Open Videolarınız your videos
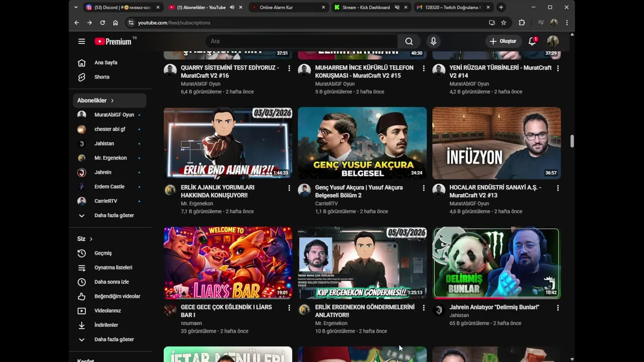 click(x=110, y=311)
